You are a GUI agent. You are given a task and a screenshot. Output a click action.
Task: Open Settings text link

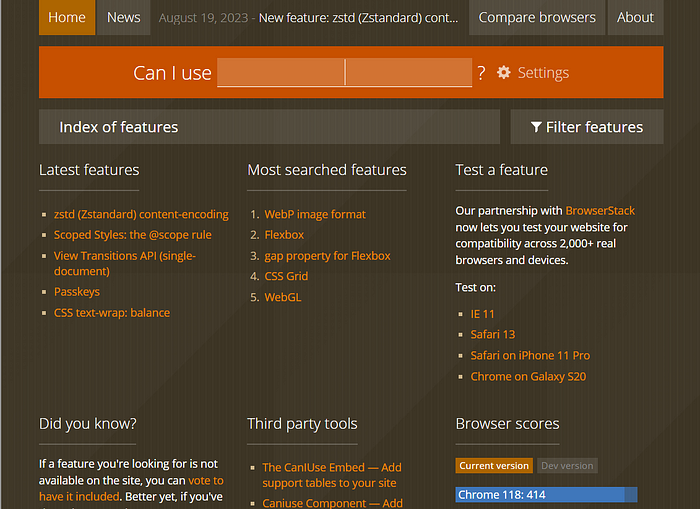click(x=543, y=73)
